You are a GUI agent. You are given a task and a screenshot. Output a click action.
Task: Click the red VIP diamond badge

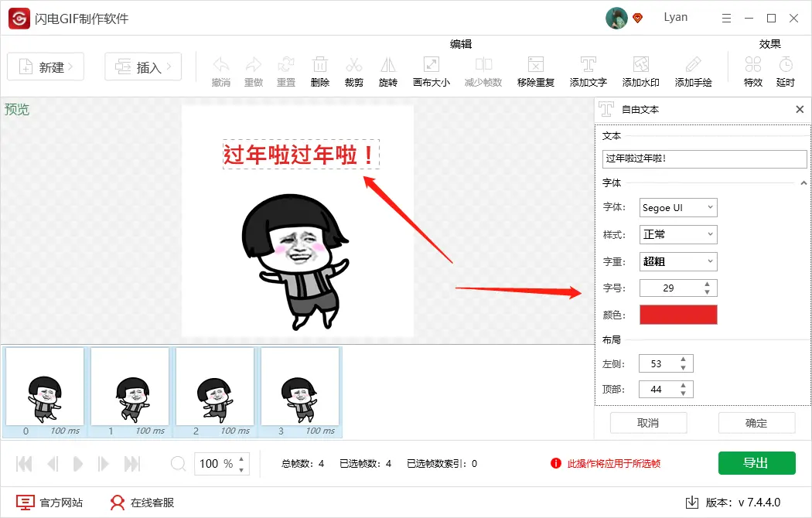(x=638, y=18)
